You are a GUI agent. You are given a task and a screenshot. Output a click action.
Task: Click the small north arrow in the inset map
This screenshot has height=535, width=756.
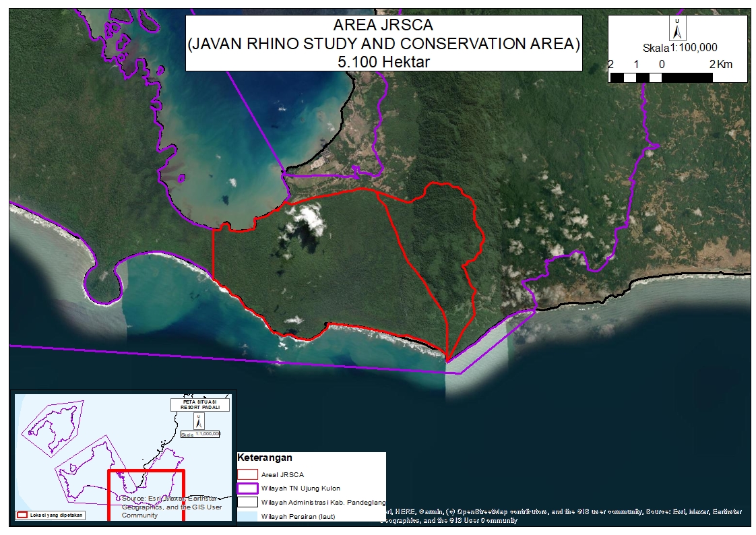coord(198,421)
